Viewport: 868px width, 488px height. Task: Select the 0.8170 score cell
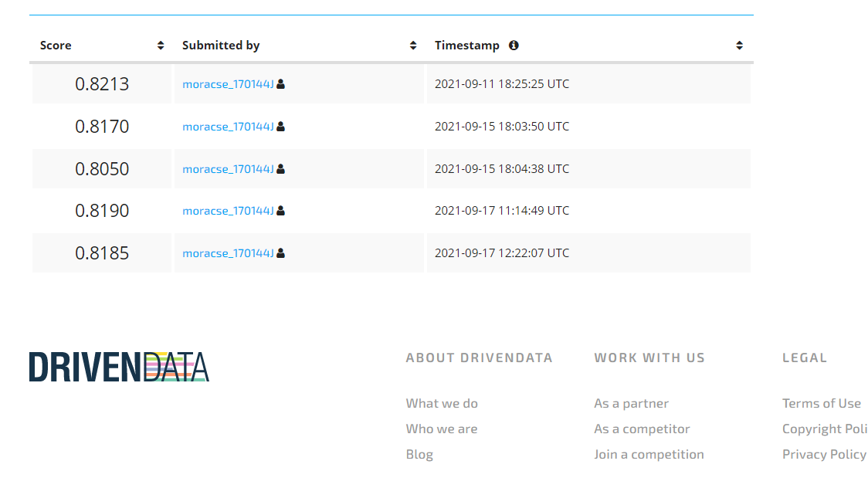point(102,127)
